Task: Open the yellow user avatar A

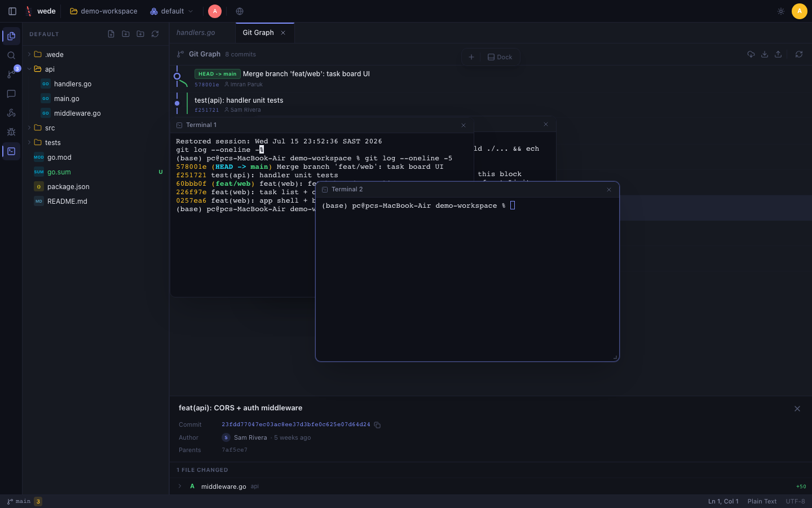Action: [x=800, y=11]
